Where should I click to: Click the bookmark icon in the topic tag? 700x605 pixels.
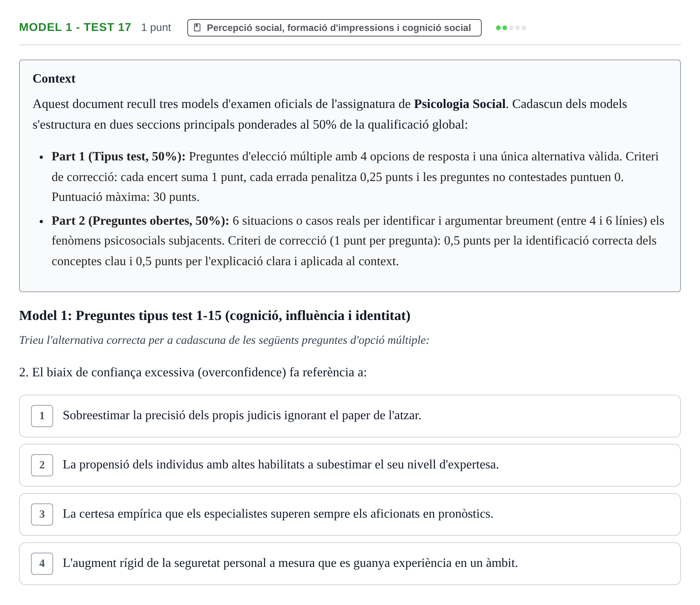pos(197,28)
